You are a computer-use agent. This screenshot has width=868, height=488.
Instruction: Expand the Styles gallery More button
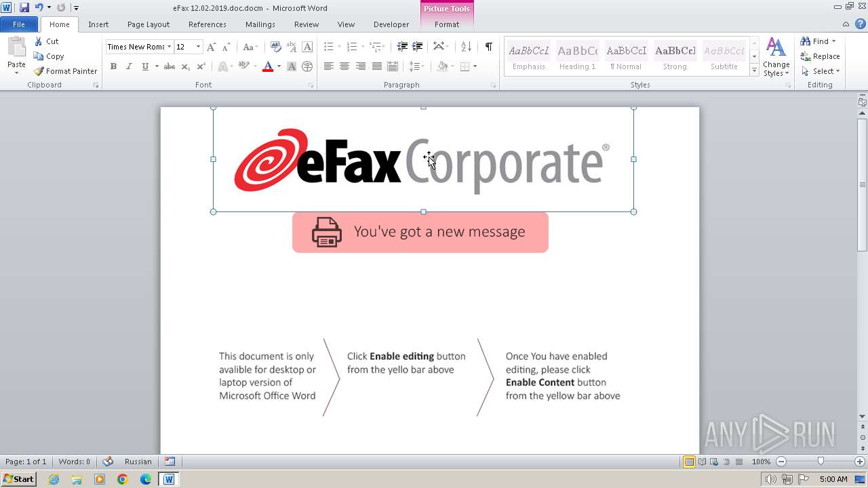[x=754, y=70]
